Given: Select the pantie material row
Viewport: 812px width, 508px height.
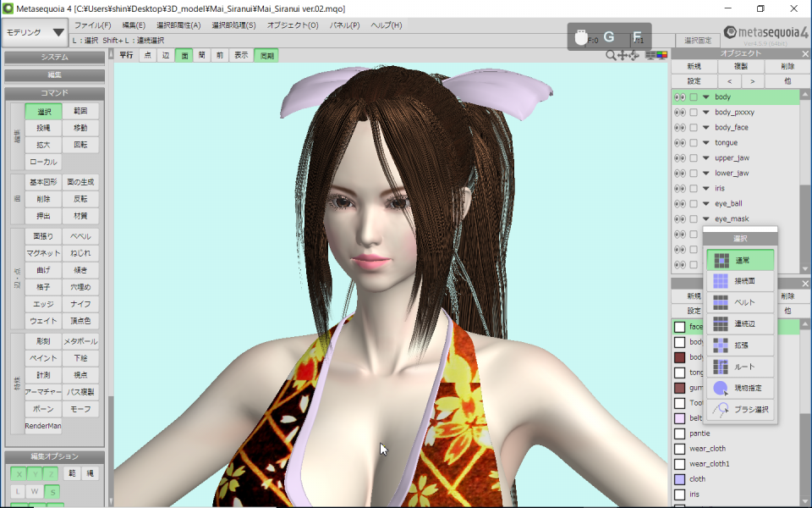Looking at the screenshot, I should point(736,433).
